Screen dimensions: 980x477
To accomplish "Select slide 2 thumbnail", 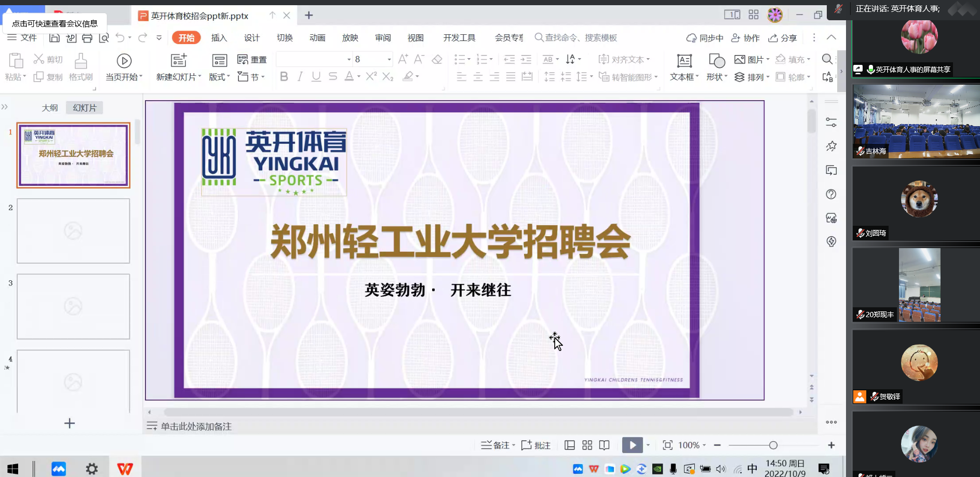I will pos(73,231).
